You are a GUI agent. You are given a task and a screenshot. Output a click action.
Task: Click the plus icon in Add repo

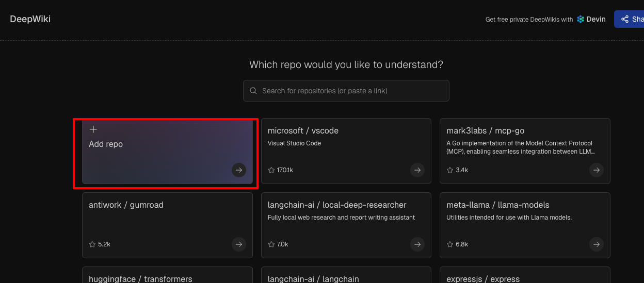93,129
